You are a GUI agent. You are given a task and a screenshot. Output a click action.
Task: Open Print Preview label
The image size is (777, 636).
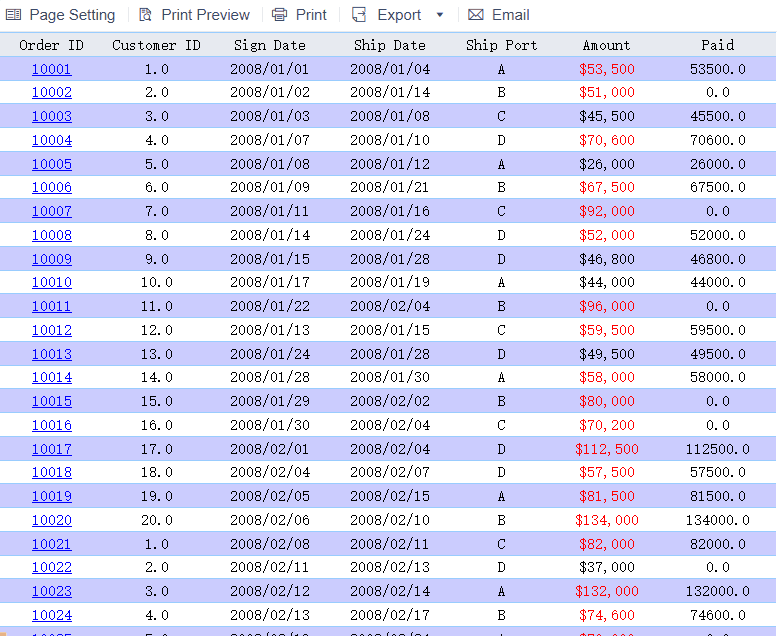206,15
